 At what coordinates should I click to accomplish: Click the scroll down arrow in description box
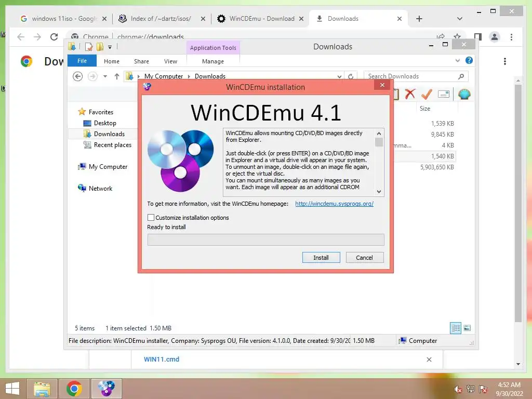(x=379, y=191)
